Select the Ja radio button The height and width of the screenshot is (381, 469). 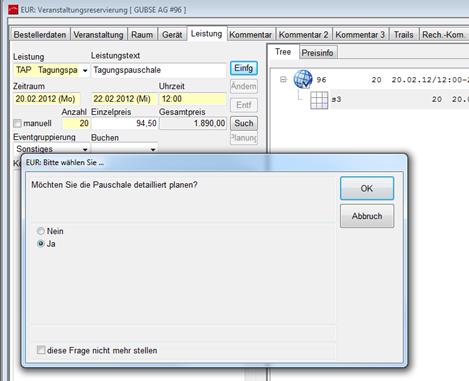(x=41, y=244)
